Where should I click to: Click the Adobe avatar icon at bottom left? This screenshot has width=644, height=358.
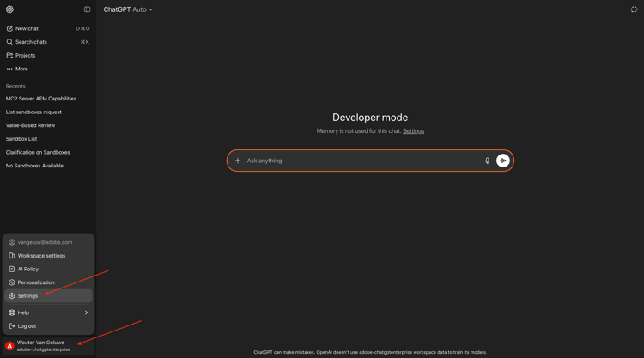point(9,346)
